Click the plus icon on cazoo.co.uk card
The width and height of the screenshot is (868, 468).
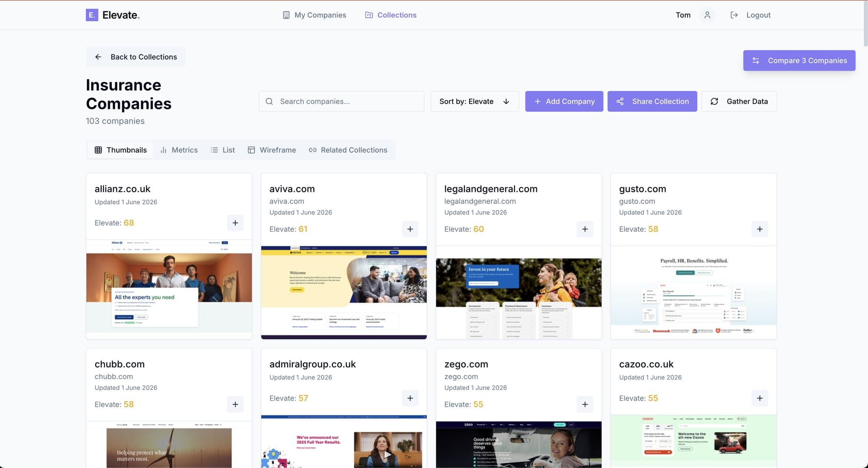[x=760, y=398]
